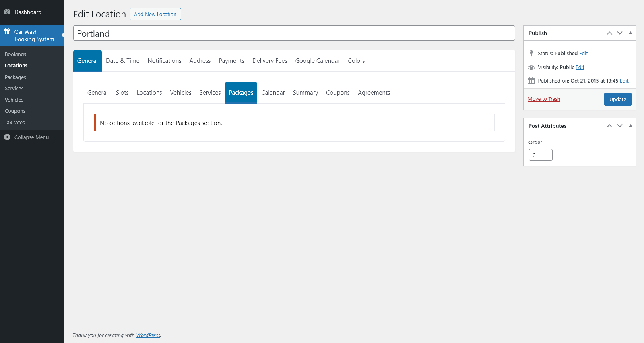Switch to Google Calendar tab
Viewport: 644px width, 343px height.
(318, 61)
